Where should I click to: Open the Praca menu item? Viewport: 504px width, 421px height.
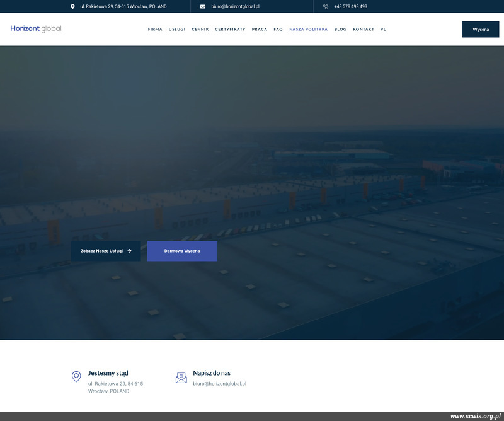[x=260, y=29]
